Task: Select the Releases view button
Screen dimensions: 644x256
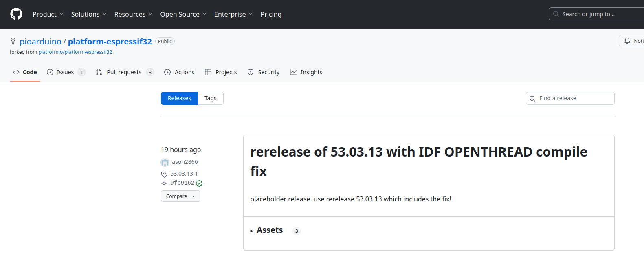Action: coord(179,98)
